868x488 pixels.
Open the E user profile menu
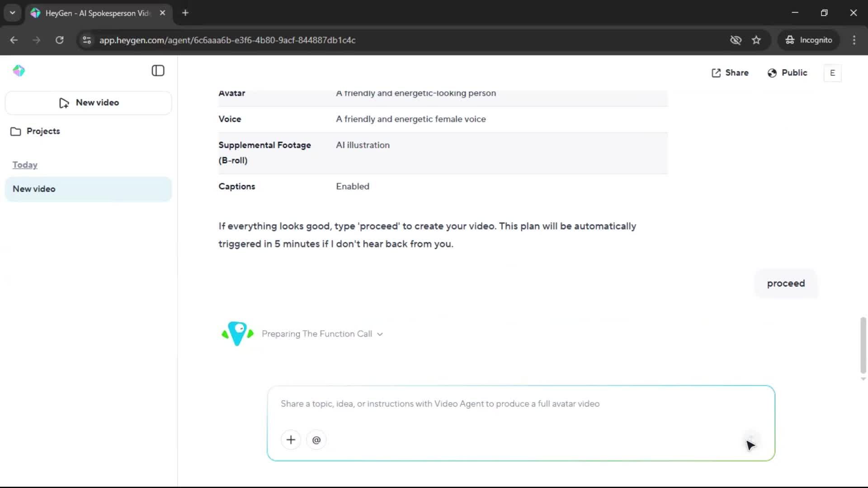[832, 73]
